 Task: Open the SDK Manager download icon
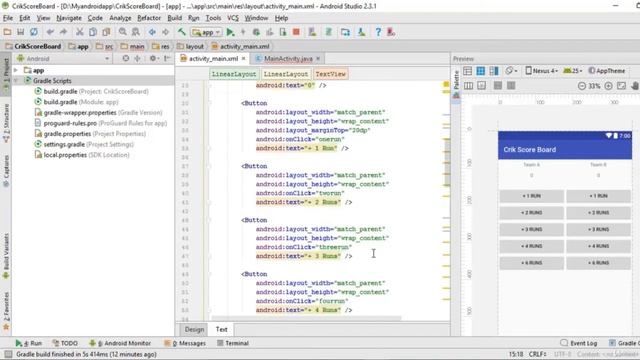click(362, 32)
